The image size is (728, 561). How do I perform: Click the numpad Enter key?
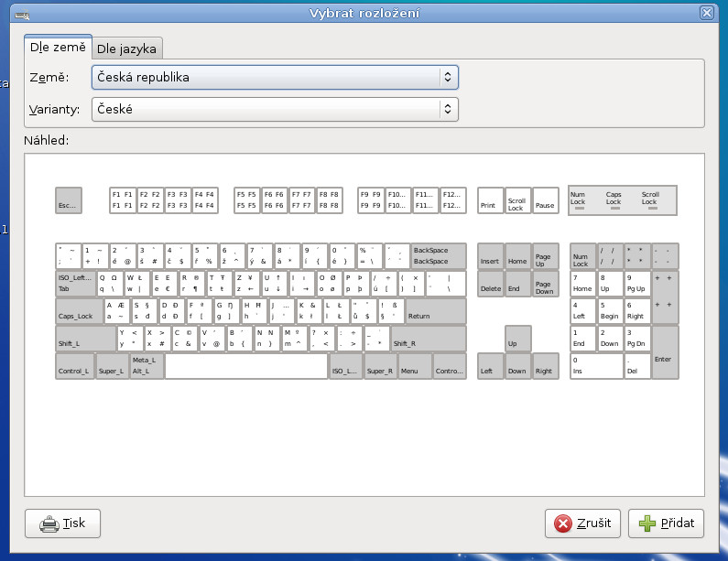pyautogui.click(x=666, y=352)
